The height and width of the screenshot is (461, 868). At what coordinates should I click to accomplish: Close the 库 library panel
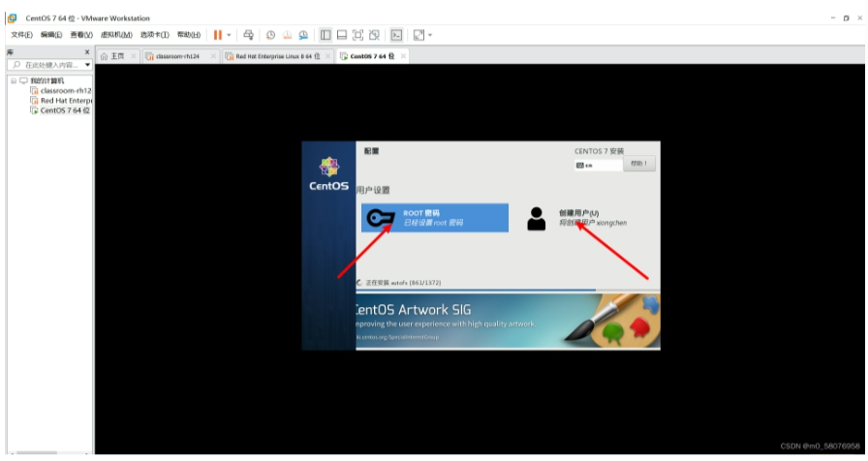(87, 52)
